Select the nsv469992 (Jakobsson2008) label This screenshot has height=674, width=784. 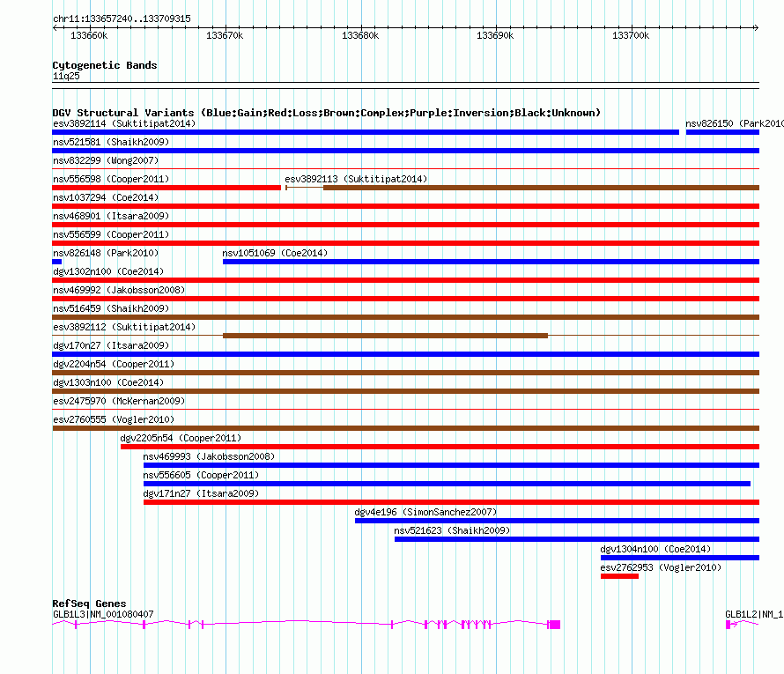tap(119, 290)
